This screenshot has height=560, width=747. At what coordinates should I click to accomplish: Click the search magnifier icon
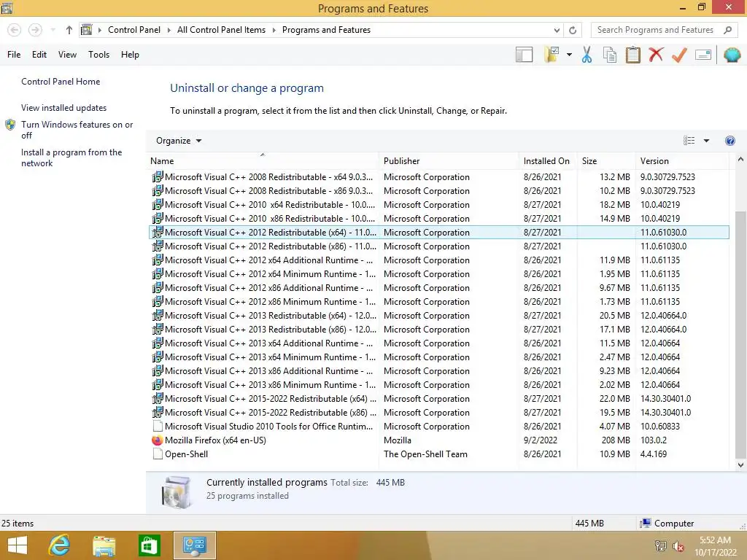[727, 30]
